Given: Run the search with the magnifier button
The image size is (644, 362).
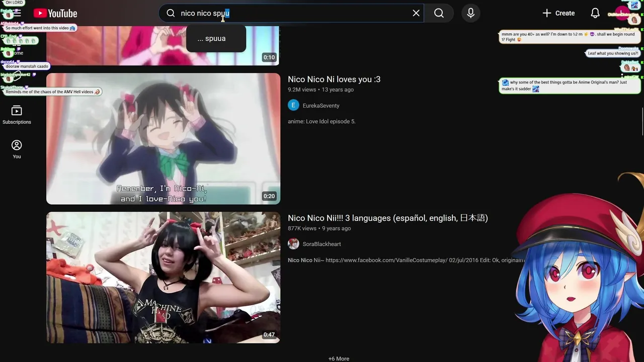Looking at the screenshot, I should pos(439,13).
